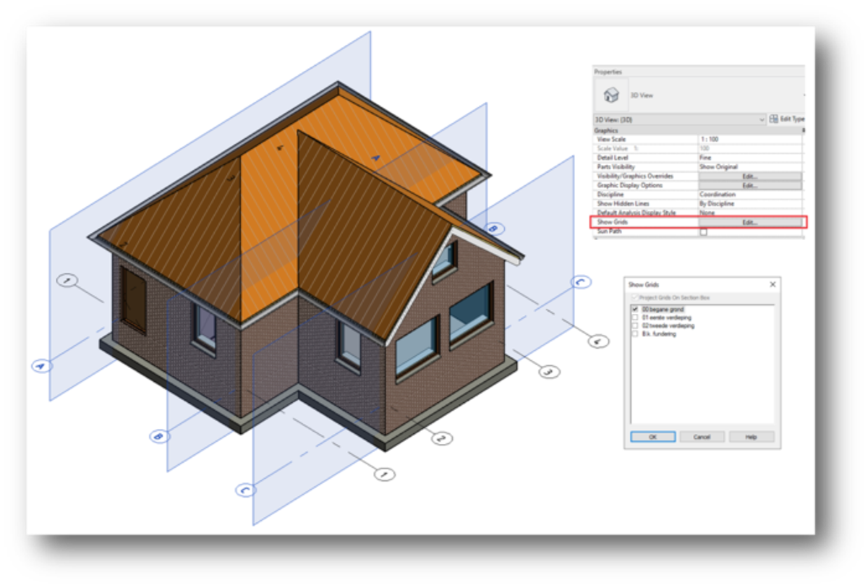Open Visibility/Graphics Overrides Edit button
The image size is (868, 588).
coord(749,176)
